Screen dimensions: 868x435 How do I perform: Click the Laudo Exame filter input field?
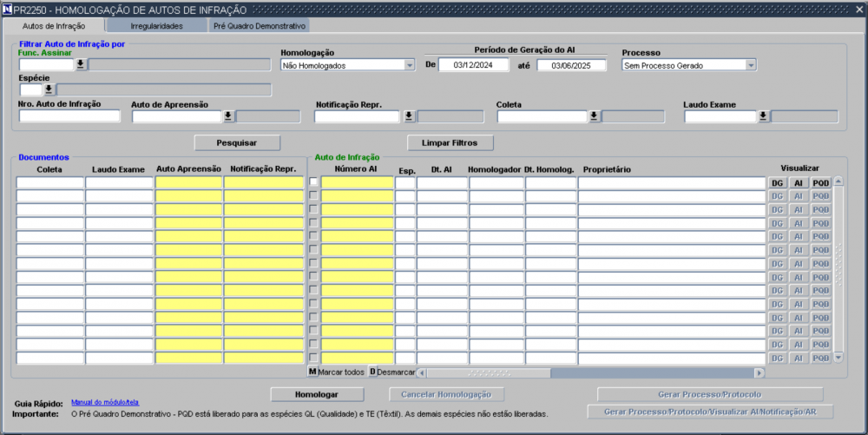tap(720, 116)
